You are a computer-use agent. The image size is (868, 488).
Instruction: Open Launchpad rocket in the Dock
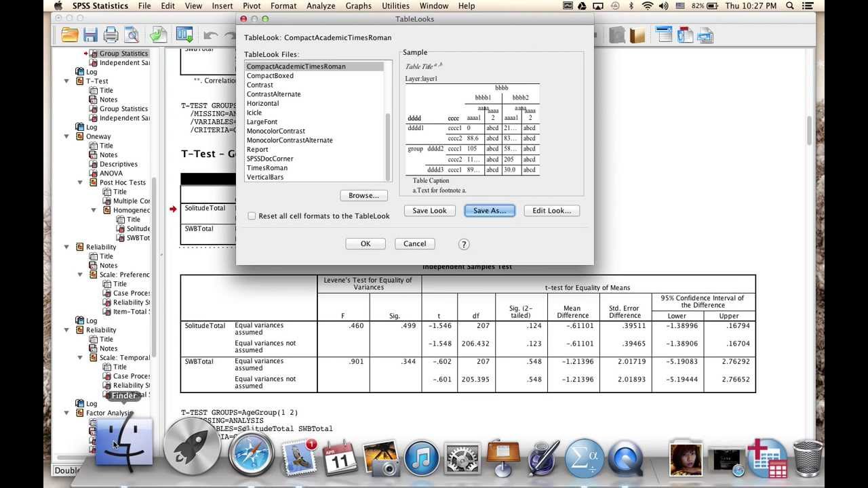pos(192,447)
